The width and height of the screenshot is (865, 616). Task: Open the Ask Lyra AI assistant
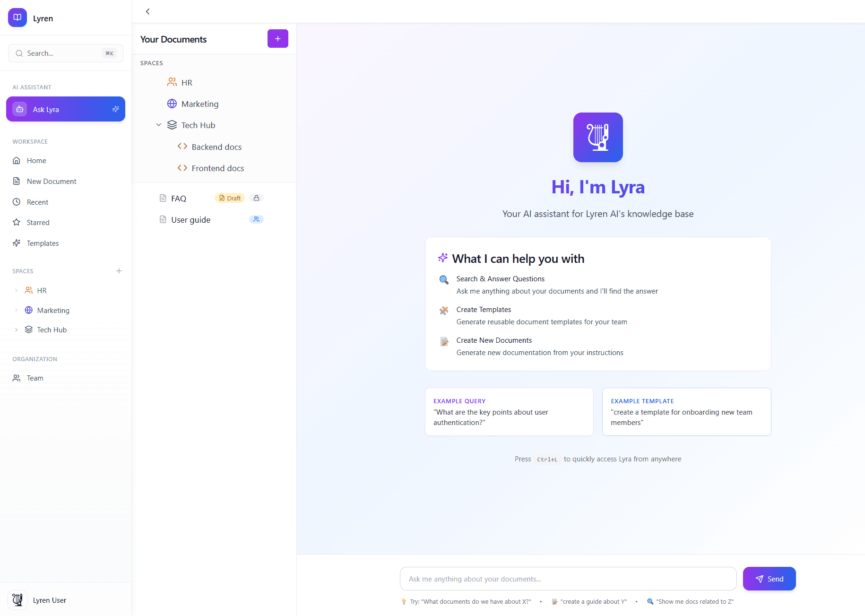(x=65, y=109)
